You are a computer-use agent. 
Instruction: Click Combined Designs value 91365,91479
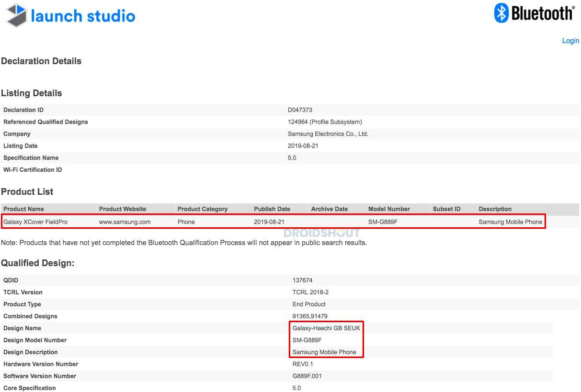coord(310,316)
